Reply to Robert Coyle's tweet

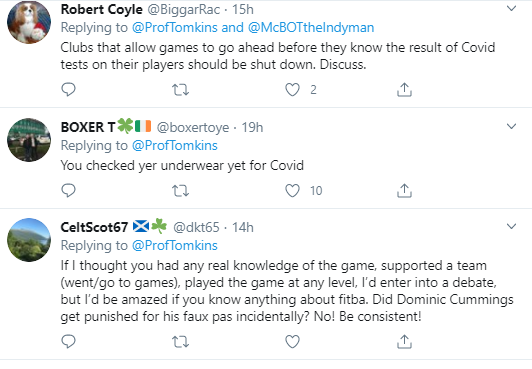click(68, 90)
